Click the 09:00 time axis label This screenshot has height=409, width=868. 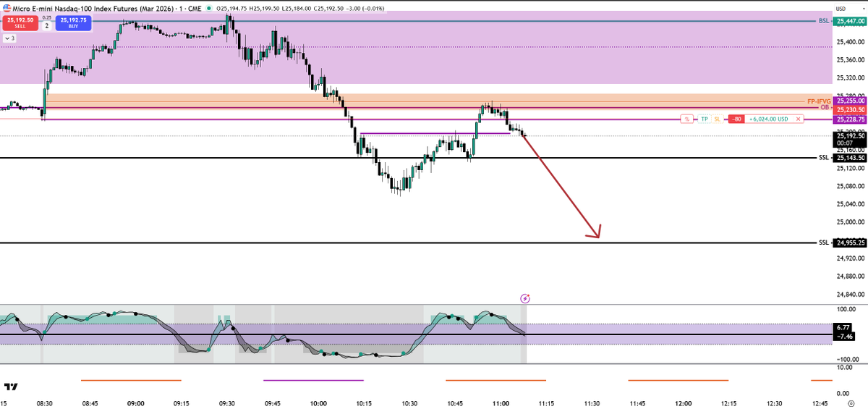click(x=135, y=404)
